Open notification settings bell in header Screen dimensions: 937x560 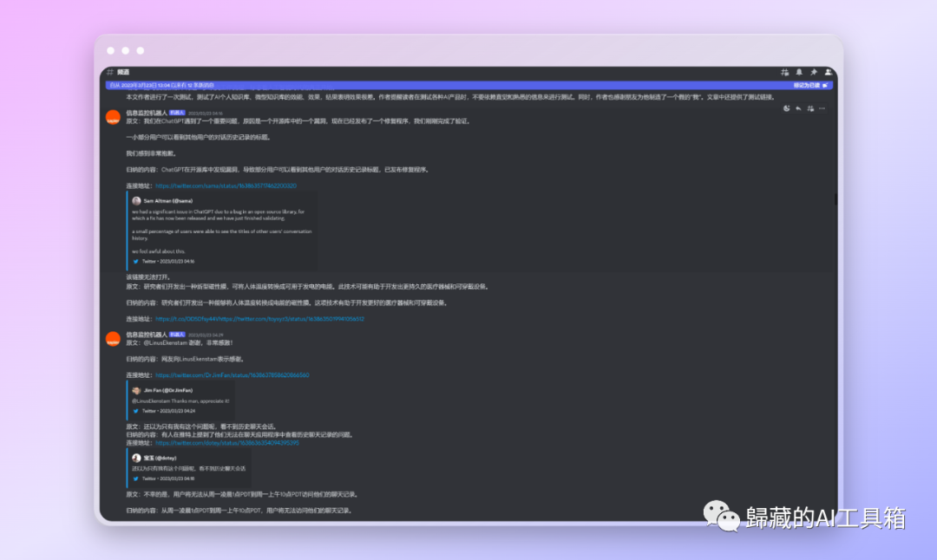point(799,72)
